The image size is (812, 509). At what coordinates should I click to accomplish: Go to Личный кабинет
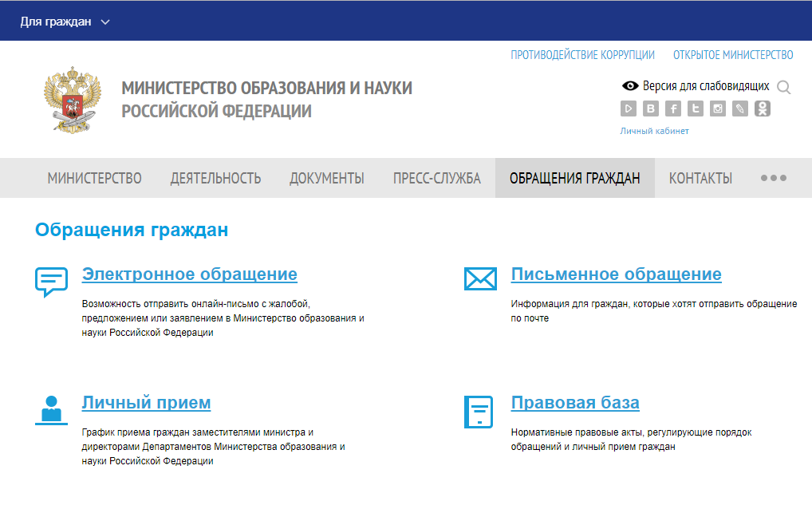pyautogui.click(x=655, y=131)
